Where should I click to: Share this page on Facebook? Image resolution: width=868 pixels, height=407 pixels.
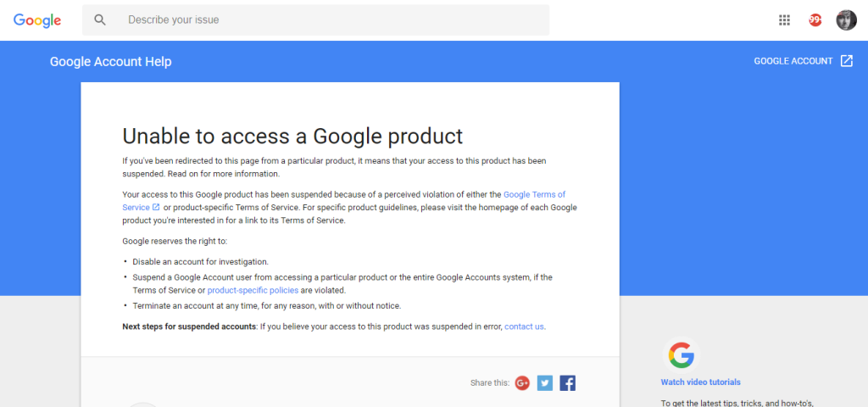tap(568, 383)
